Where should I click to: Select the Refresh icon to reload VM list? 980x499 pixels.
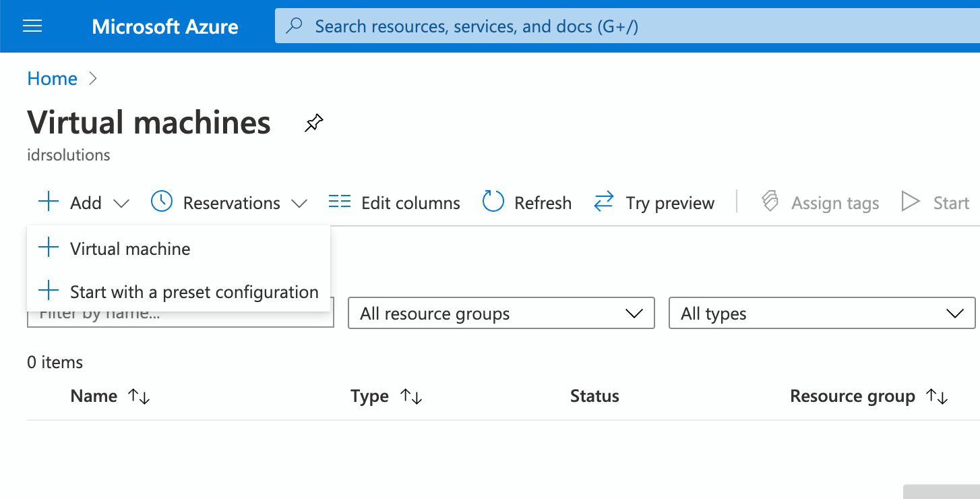pos(493,202)
